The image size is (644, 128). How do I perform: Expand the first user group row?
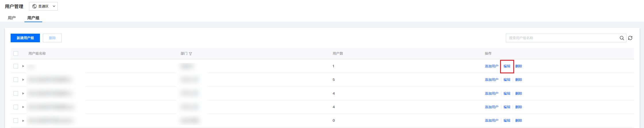tap(23, 66)
